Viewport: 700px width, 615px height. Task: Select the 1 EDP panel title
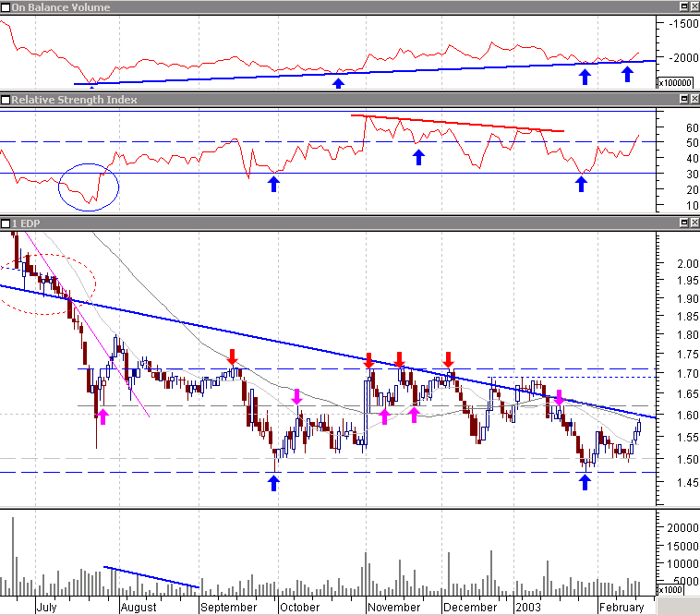[x=26, y=223]
